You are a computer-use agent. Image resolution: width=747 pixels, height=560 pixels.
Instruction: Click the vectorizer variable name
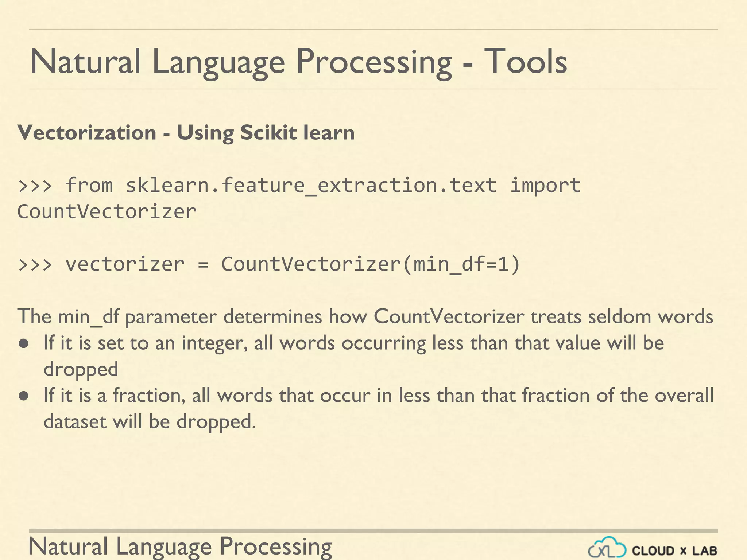pyautogui.click(x=125, y=264)
